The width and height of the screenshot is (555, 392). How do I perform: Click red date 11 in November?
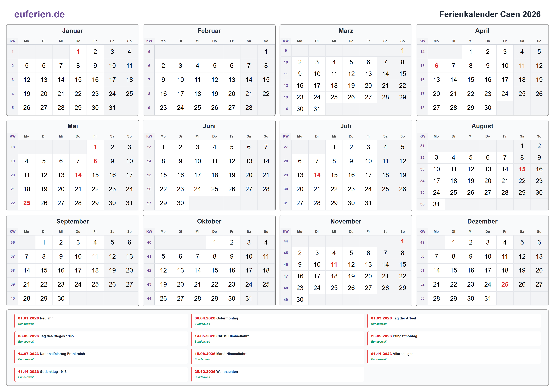point(334,265)
